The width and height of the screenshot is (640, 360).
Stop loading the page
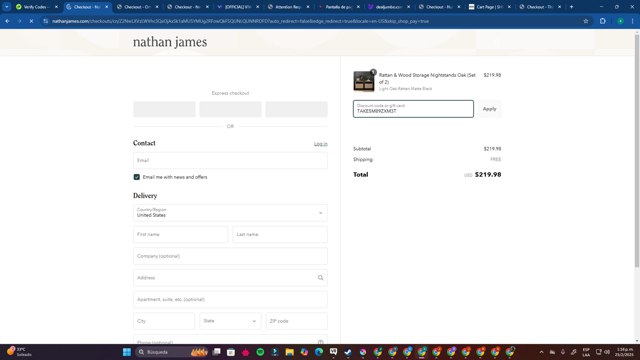click(31, 21)
